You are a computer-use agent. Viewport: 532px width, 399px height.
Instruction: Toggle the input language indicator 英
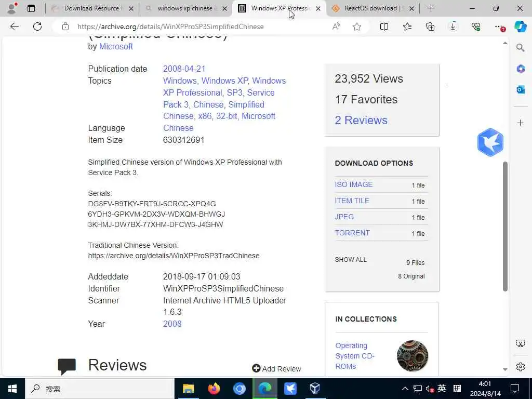pos(442,389)
